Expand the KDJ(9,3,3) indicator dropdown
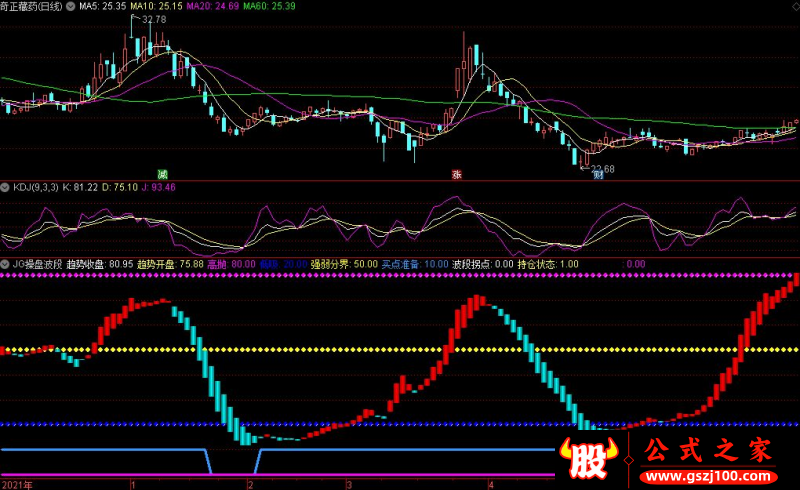This screenshot has height=490, width=800. pos(5,187)
